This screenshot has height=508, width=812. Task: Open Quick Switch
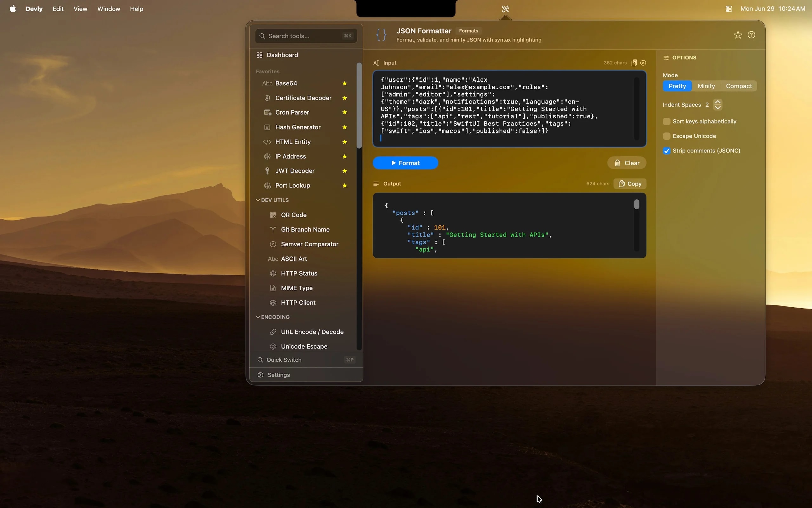point(306,360)
